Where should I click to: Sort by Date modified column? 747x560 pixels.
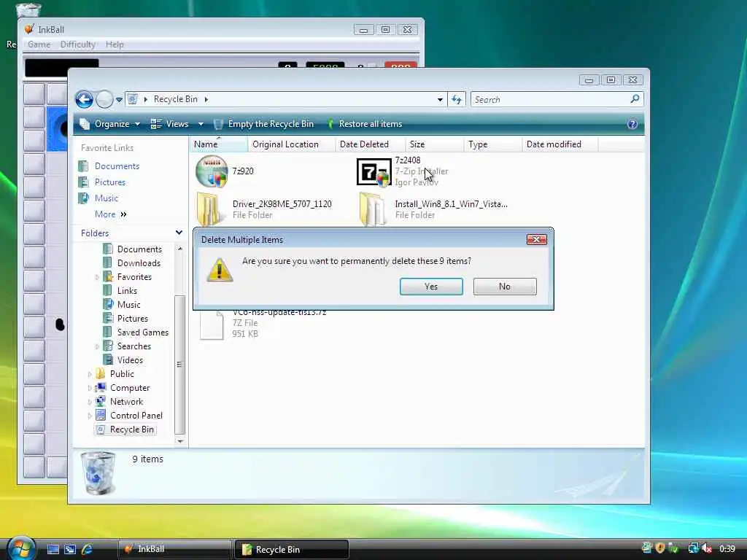click(x=560, y=144)
